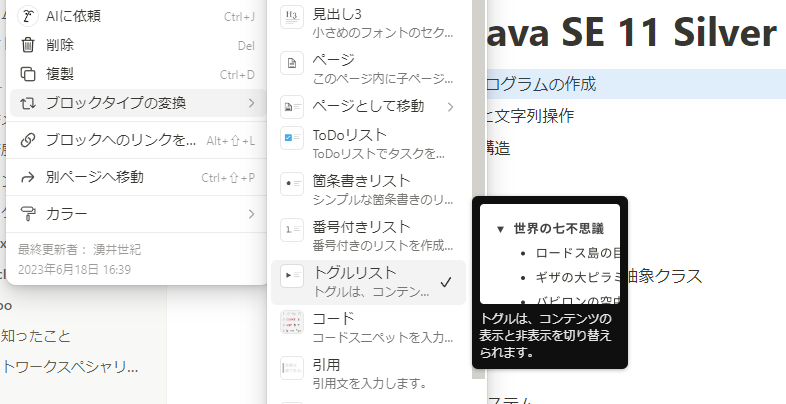The width and height of the screenshot is (786, 404).
Task: Click the Java SE 11 Silver page title
Action: [x=631, y=31]
